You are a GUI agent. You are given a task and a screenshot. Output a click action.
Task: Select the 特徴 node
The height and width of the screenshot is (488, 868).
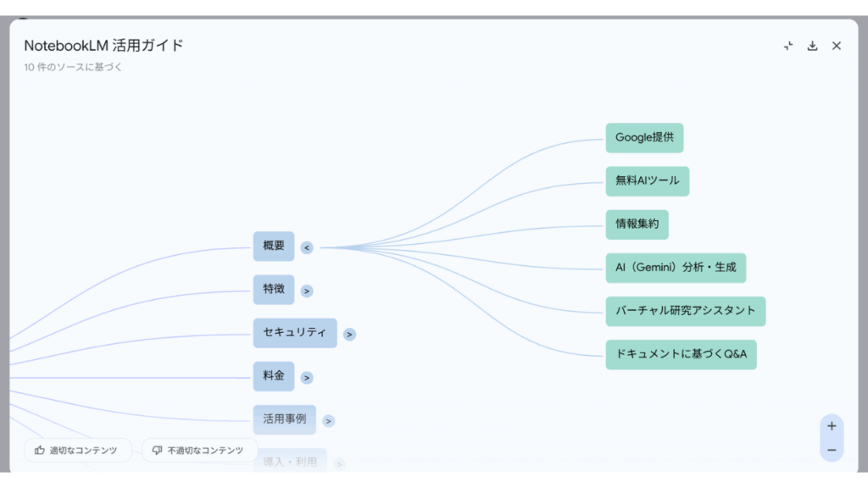pyautogui.click(x=274, y=290)
